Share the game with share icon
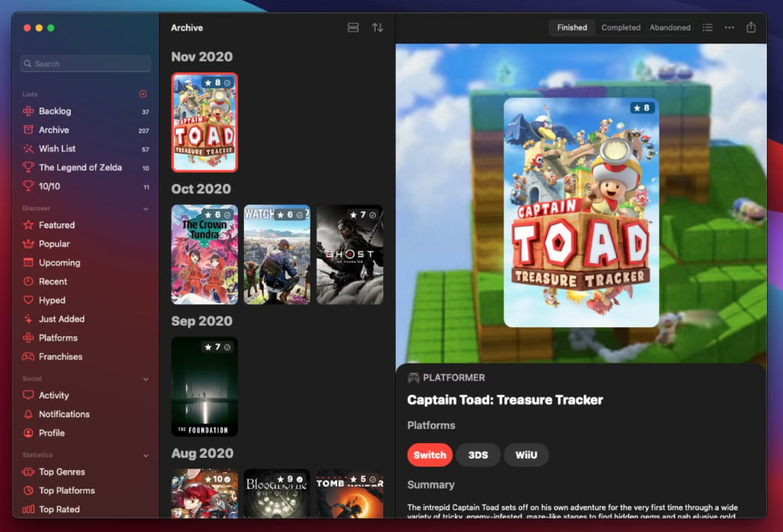The image size is (783, 532). 751,28
